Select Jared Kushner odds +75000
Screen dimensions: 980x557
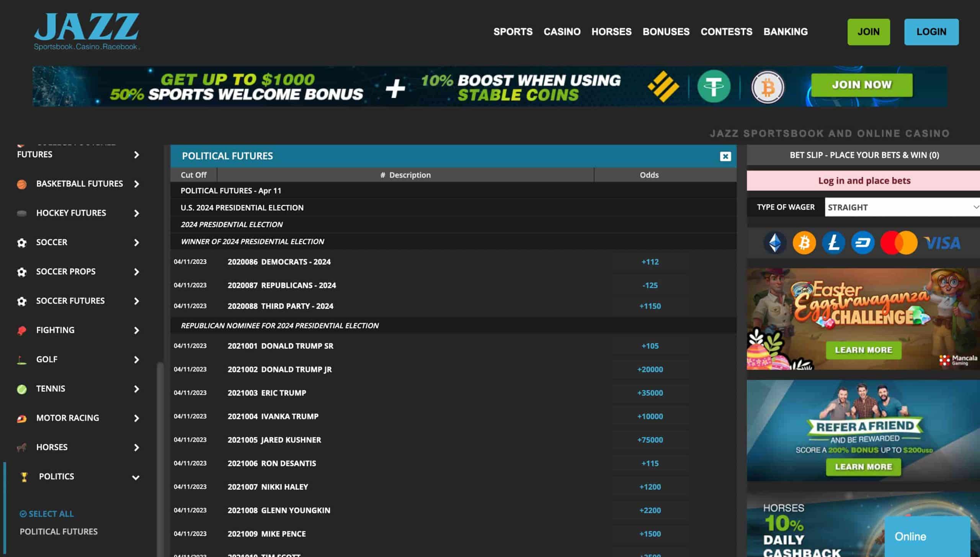click(x=650, y=440)
